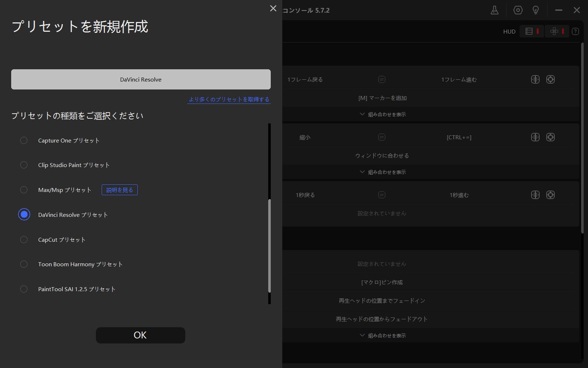This screenshot has height=368, width=588.
Task: Minimize the console window
Action: pyautogui.click(x=559, y=10)
